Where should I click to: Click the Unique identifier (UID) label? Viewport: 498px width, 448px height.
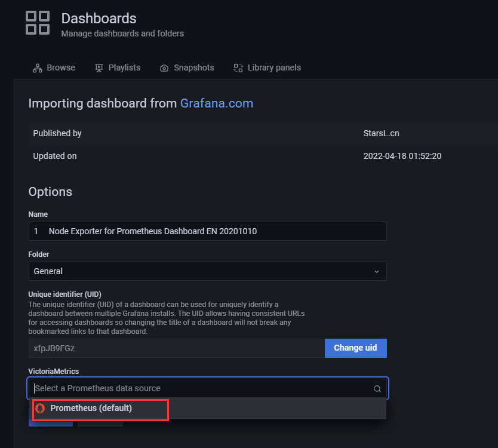coord(65,294)
